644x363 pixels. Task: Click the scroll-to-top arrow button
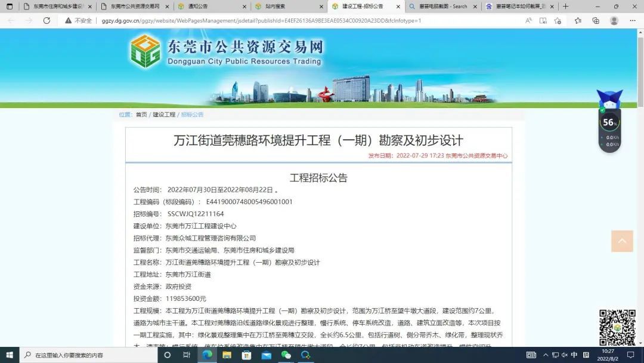[622, 241]
